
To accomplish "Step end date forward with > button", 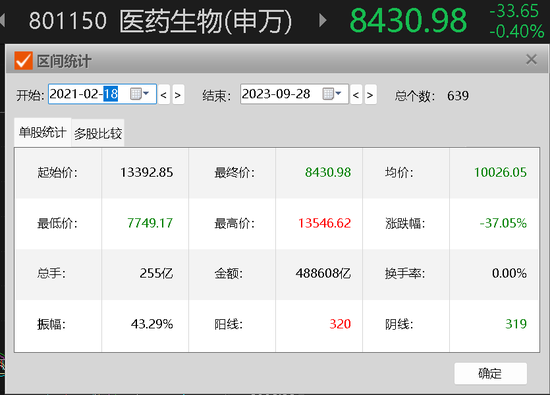I will point(370,95).
